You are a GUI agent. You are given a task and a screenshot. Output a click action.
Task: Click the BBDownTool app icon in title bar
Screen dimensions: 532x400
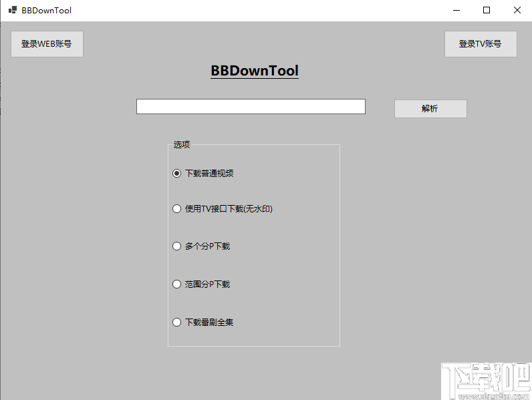13,10
